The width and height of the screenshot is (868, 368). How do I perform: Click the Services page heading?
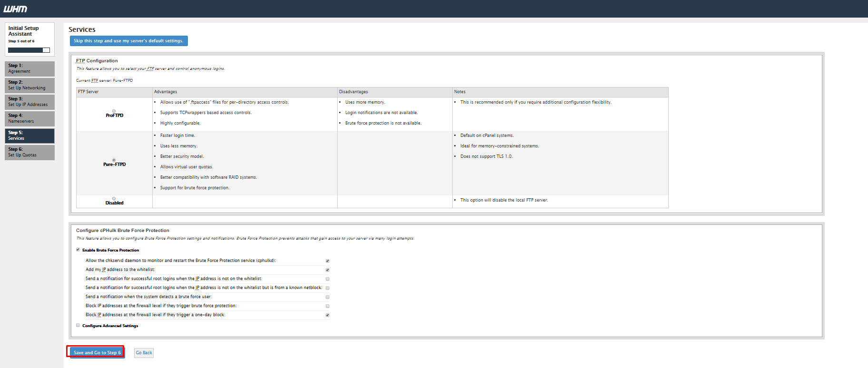point(82,29)
